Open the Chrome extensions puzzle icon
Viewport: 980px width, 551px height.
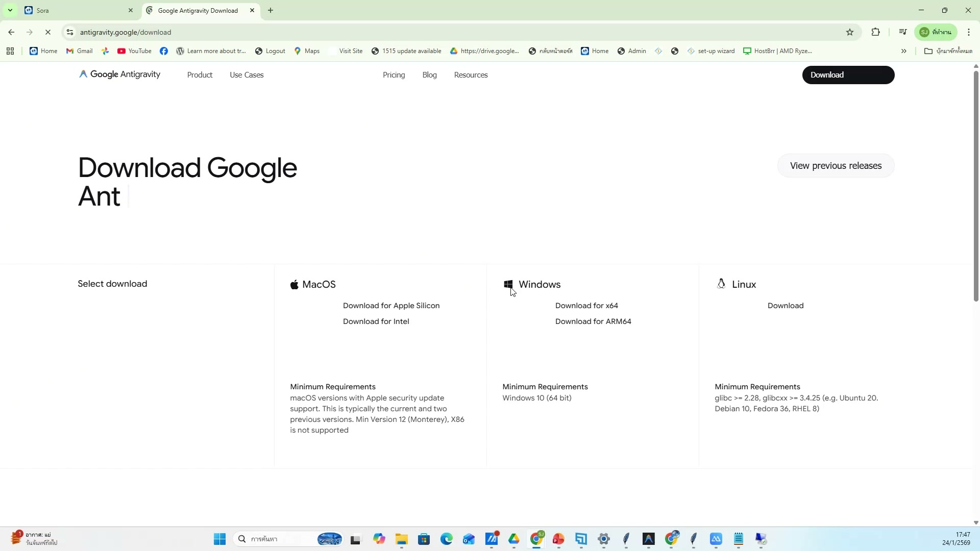click(876, 32)
